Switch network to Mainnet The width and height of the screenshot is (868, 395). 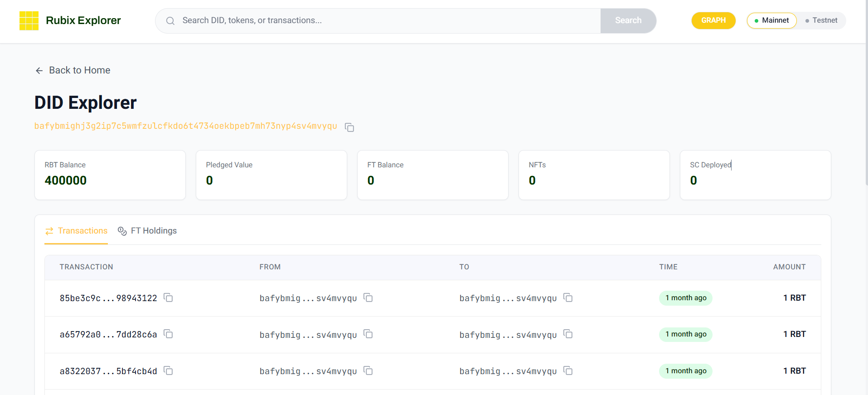[x=771, y=20]
